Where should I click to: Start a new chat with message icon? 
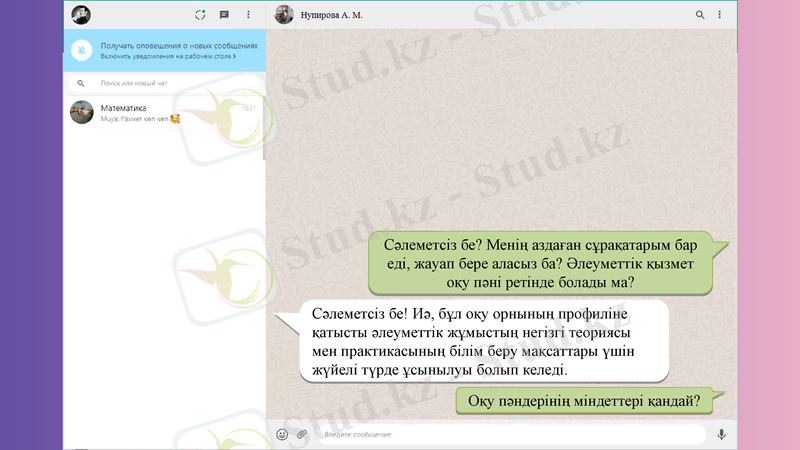pos(224,15)
